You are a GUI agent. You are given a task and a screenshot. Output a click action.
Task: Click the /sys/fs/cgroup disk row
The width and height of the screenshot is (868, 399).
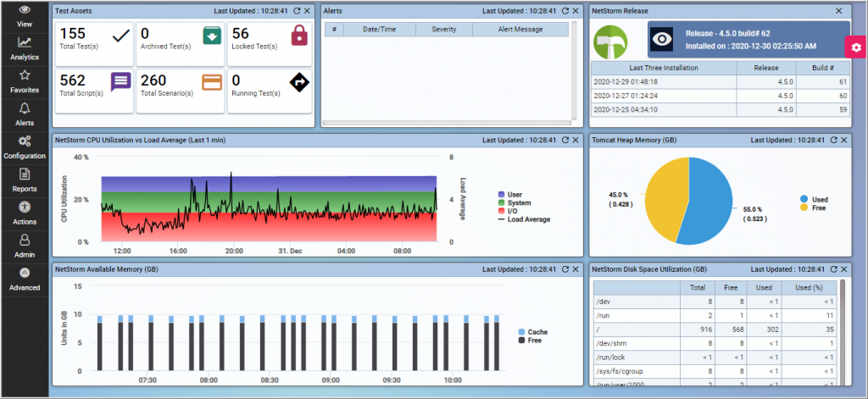715,371
